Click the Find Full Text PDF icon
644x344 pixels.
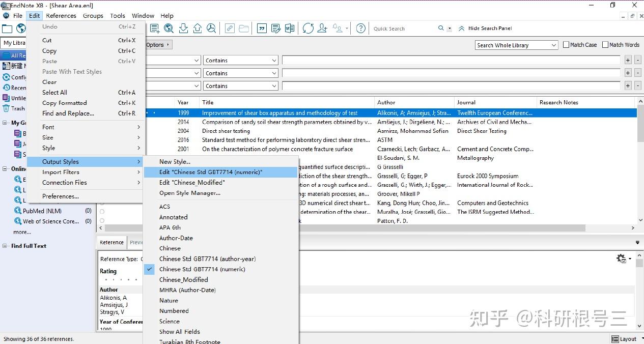click(211, 28)
